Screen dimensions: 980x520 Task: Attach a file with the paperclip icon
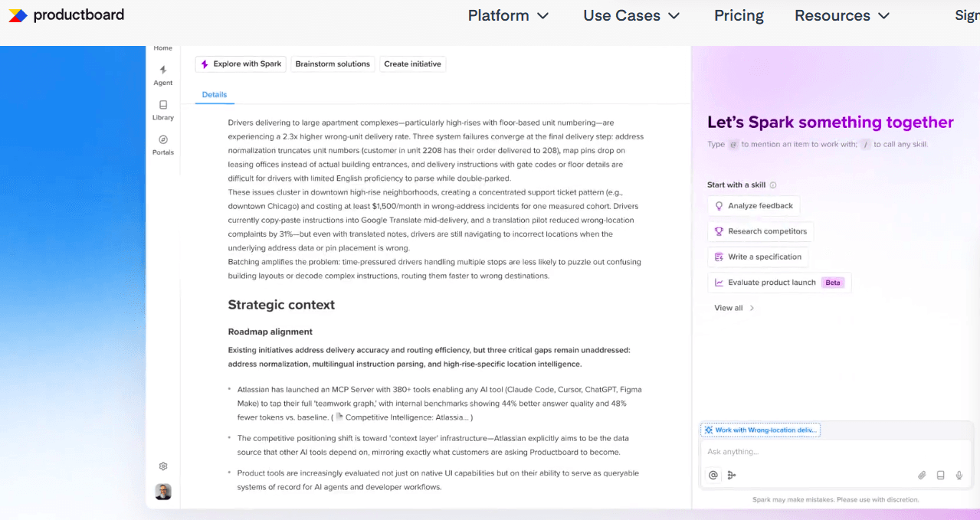pos(922,475)
